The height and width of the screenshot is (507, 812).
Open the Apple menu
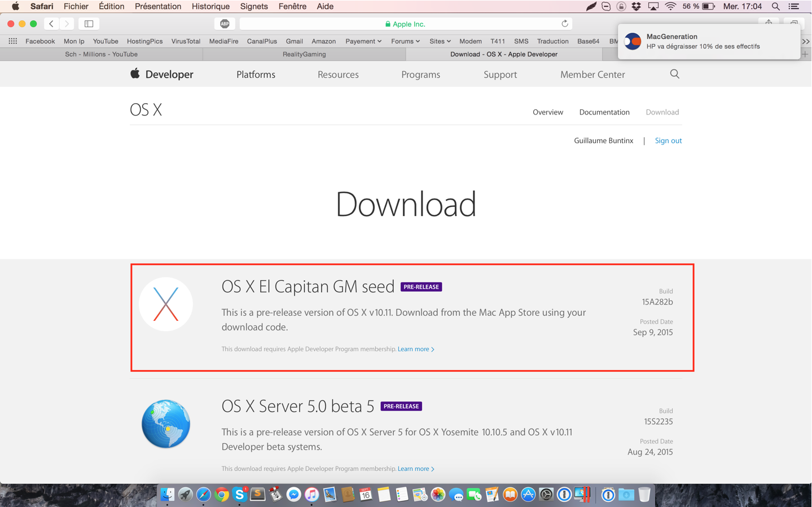click(15, 6)
